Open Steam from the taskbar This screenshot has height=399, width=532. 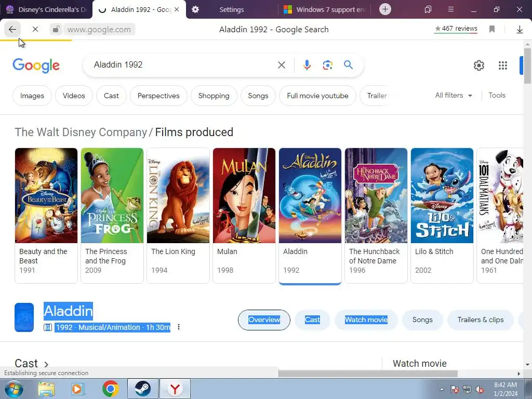[143, 389]
